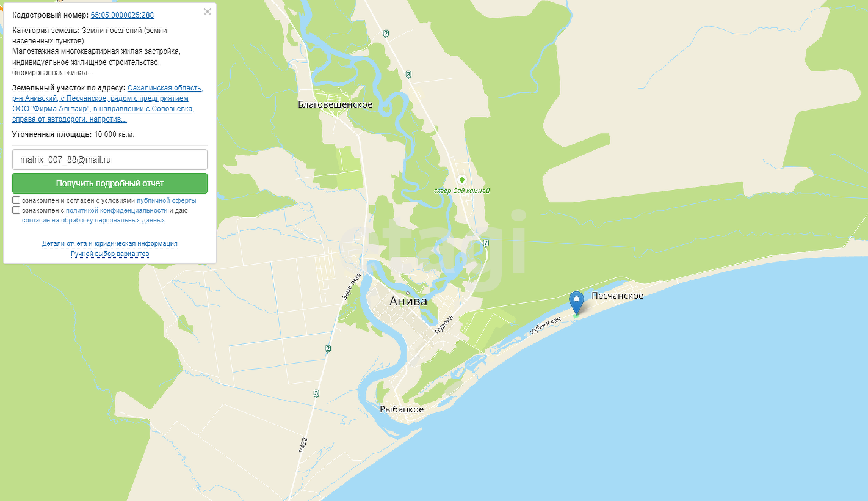The height and width of the screenshot is (501, 868).
Task: Click the Получить подробный отчет button
Action: click(110, 183)
